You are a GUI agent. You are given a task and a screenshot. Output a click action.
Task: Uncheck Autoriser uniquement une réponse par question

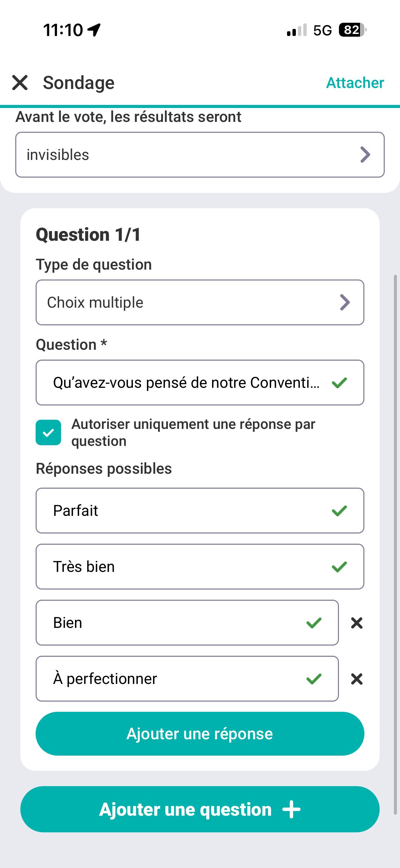pyautogui.click(x=49, y=432)
